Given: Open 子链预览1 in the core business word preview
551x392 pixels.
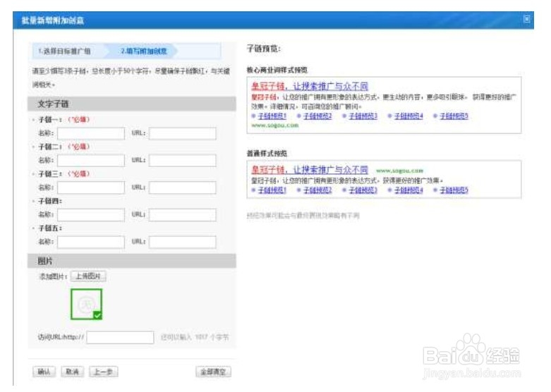Looking at the screenshot, I should pyautogui.click(x=272, y=116).
